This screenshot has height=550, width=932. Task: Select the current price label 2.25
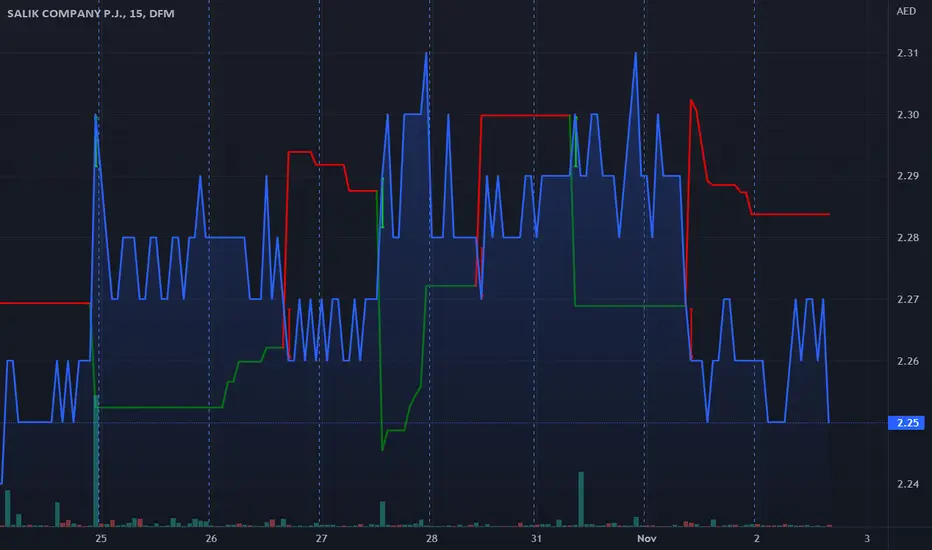click(907, 423)
